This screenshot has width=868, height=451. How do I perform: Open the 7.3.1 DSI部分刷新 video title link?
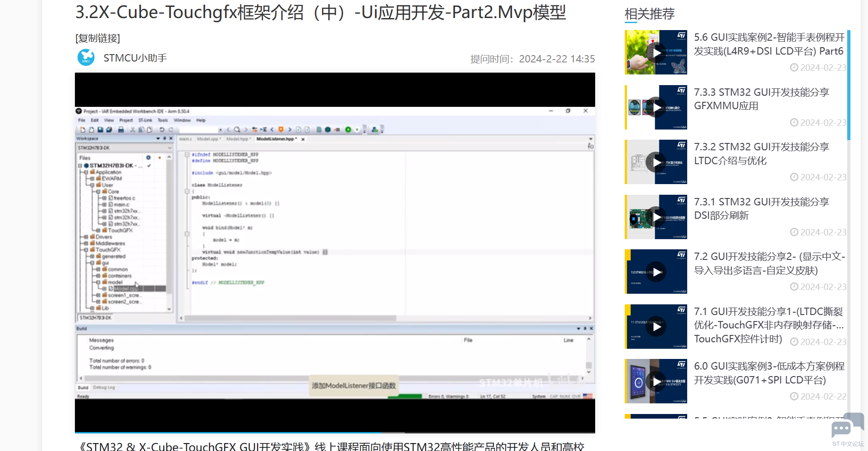point(762,209)
